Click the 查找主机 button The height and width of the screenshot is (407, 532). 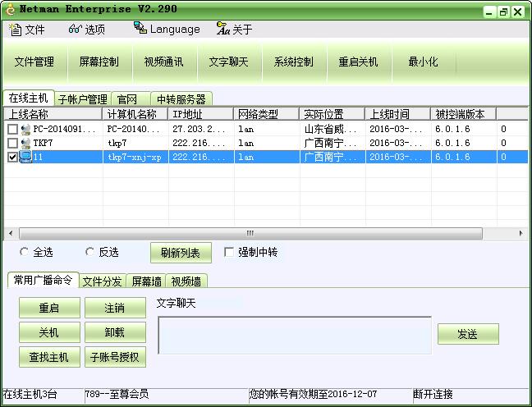49,357
